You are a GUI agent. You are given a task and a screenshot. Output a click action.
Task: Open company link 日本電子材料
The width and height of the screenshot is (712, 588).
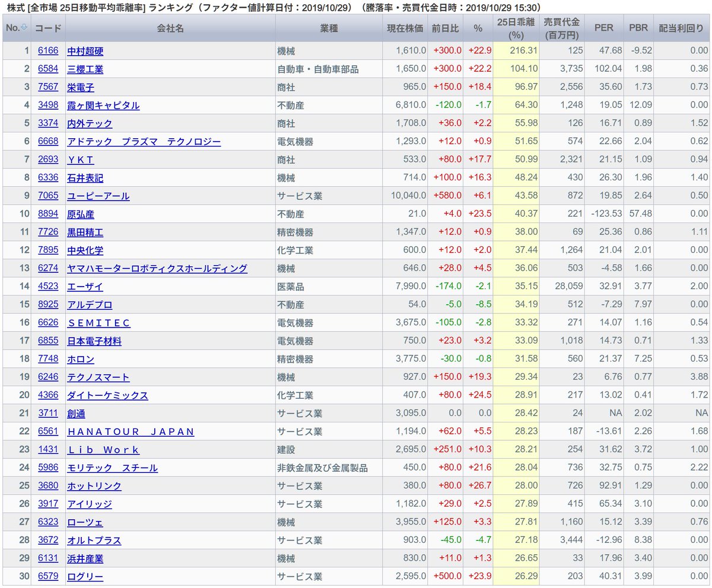94,341
